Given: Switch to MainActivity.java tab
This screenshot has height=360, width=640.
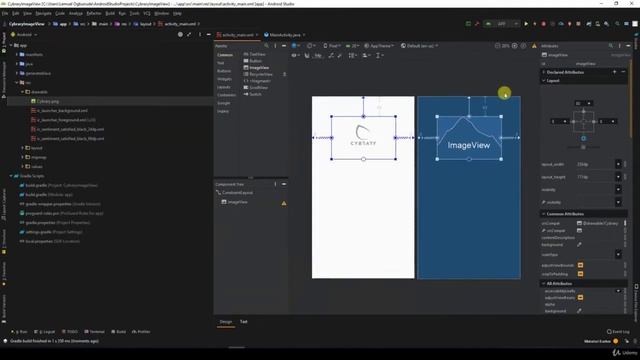Looking at the screenshot, I should (x=284, y=35).
